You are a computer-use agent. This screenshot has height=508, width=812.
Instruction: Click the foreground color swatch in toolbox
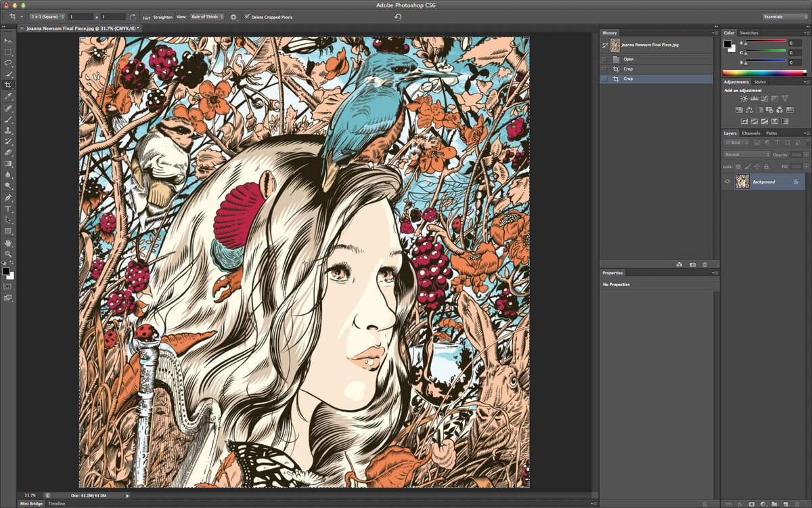tap(6, 271)
